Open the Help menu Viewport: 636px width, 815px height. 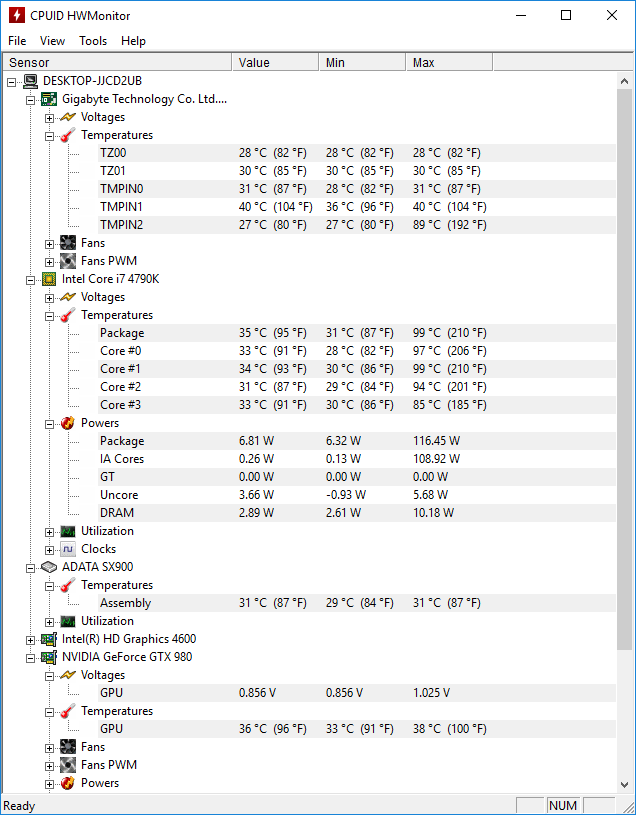pyautogui.click(x=134, y=41)
